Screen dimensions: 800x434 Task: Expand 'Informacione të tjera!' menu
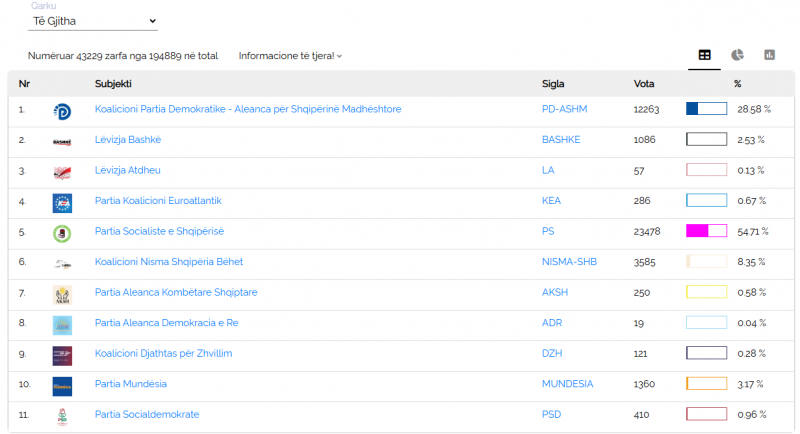pyautogui.click(x=290, y=56)
